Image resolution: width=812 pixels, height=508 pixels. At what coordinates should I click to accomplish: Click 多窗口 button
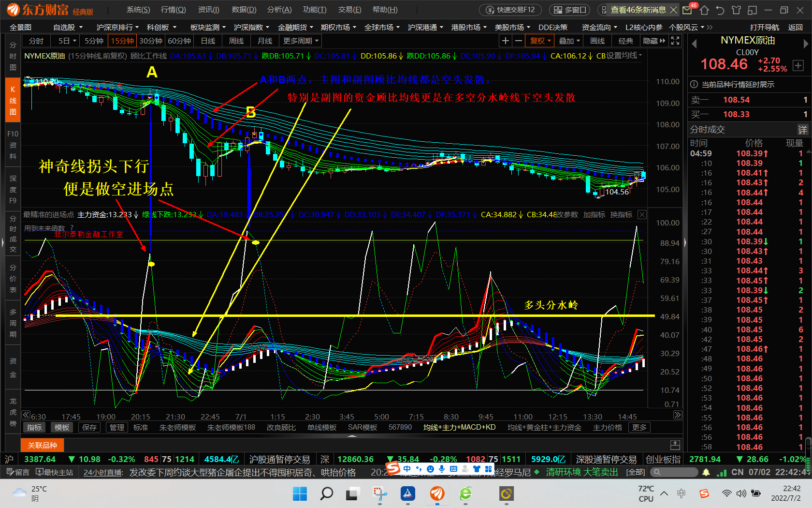coord(570,10)
